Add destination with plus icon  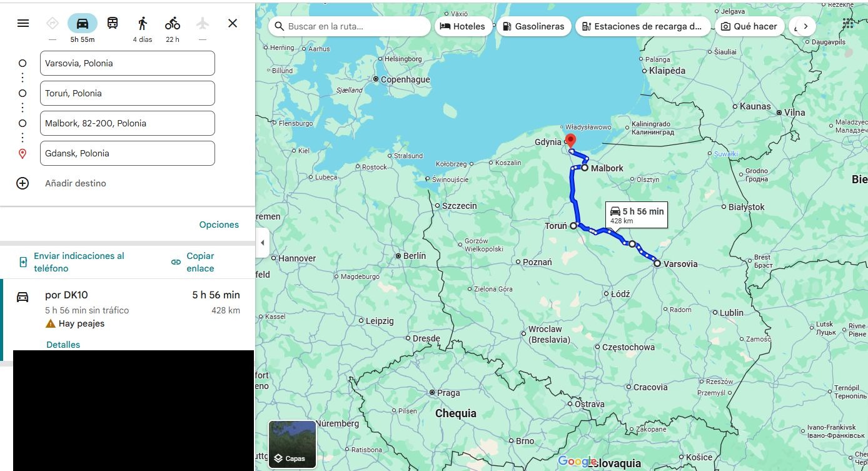click(23, 183)
